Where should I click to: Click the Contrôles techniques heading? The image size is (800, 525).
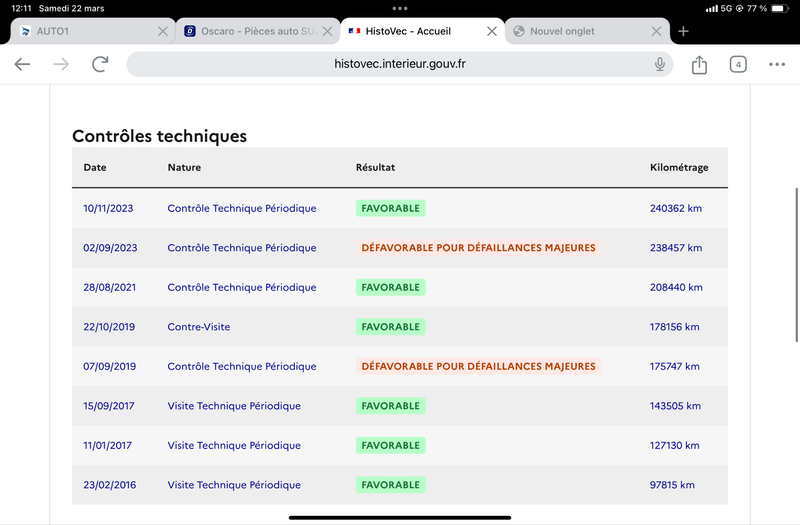(159, 136)
